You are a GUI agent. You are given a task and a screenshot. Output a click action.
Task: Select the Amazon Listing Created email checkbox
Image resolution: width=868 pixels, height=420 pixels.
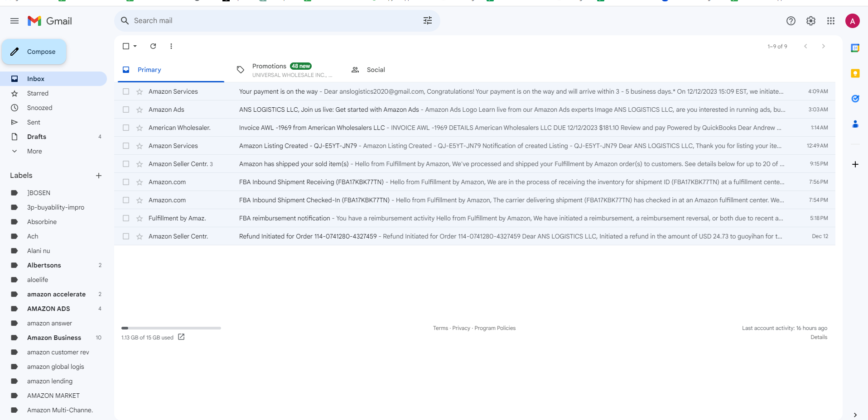[126, 146]
